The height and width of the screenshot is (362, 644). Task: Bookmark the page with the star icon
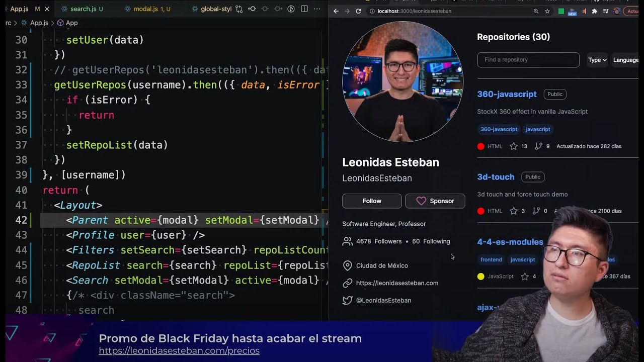coord(547,11)
